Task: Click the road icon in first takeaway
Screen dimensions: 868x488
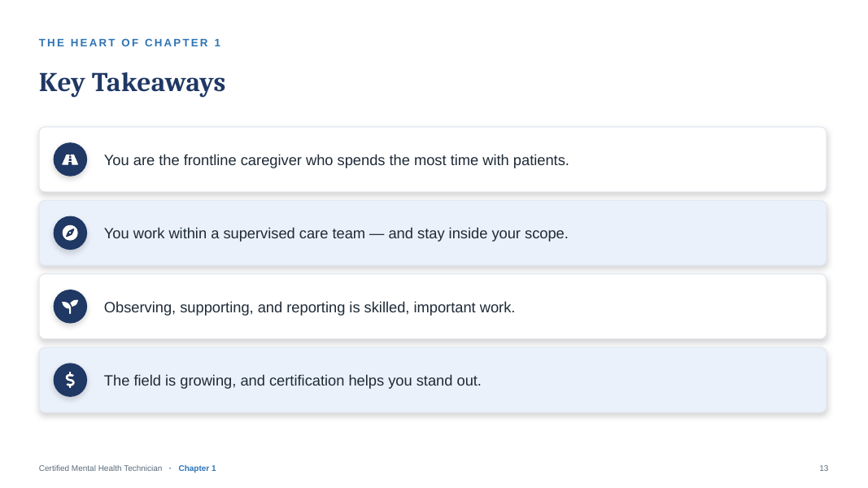Action: (70, 159)
